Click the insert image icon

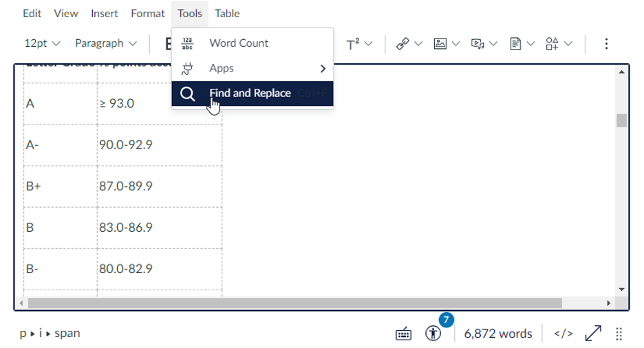click(440, 44)
